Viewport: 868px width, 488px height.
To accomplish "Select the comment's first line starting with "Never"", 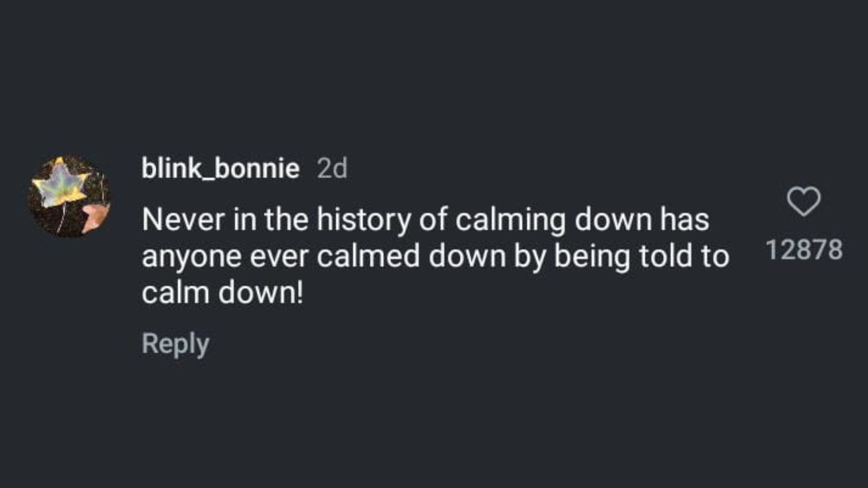I will click(x=425, y=220).
